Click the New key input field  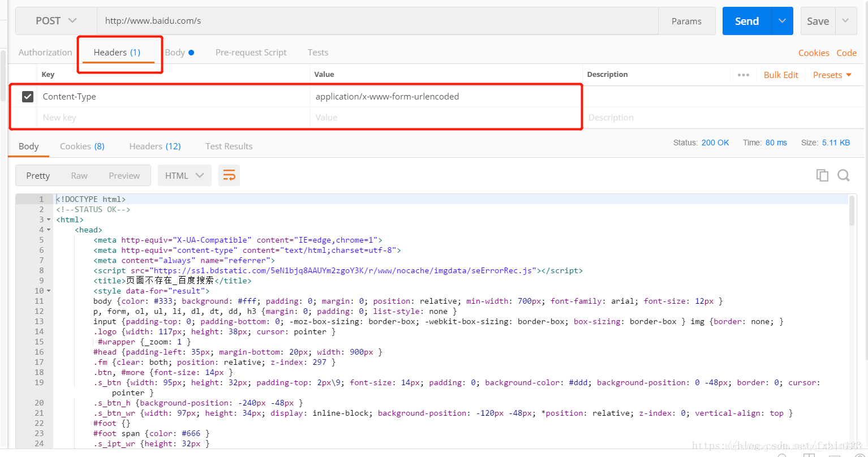[x=174, y=118]
